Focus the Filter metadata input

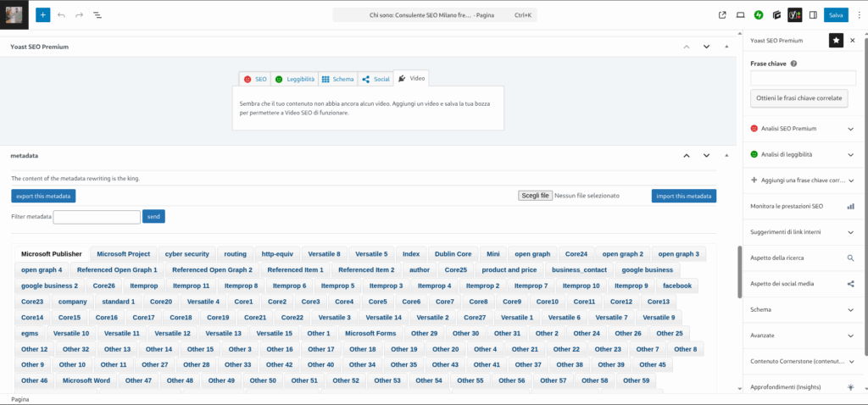(x=97, y=217)
